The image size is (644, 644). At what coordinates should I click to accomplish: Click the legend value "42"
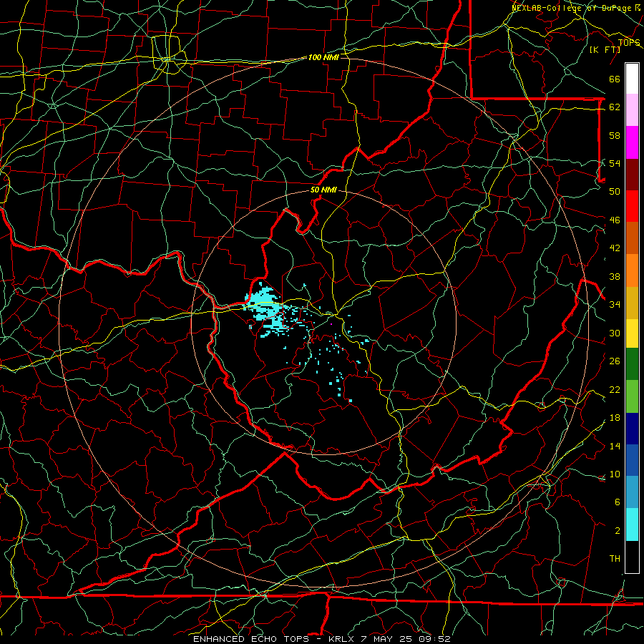(615, 248)
